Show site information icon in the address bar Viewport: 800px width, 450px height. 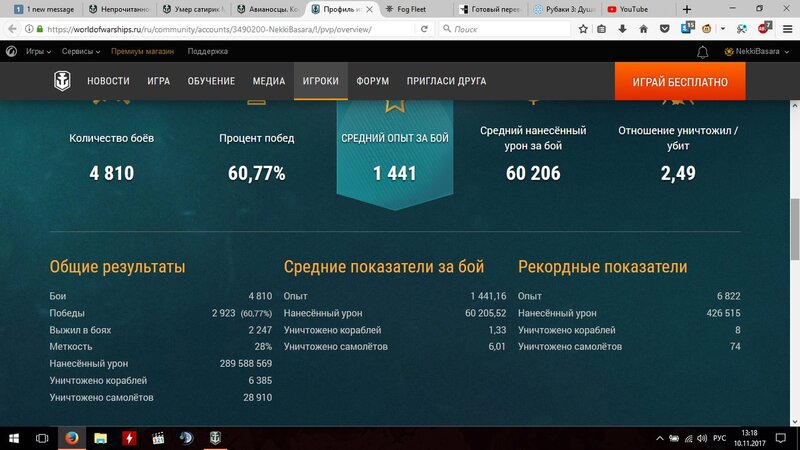pyautogui.click(x=29, y=29)
